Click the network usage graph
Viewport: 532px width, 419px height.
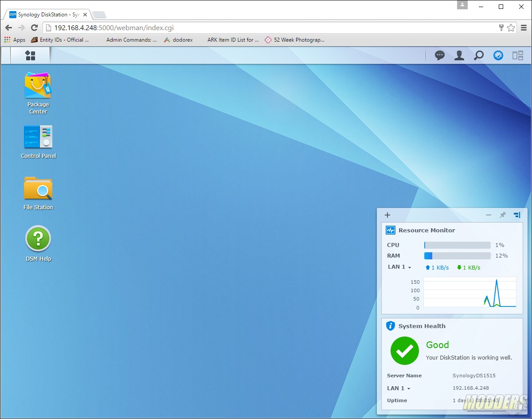469,292
